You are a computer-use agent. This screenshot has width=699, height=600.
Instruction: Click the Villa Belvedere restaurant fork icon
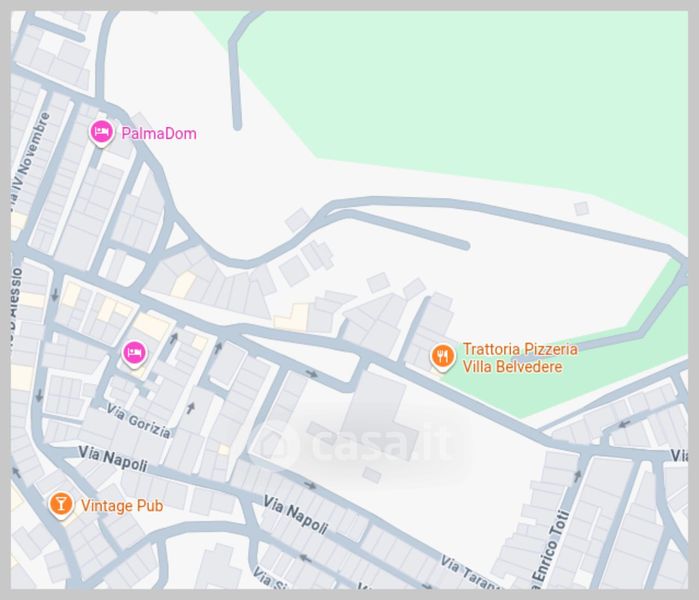443,357
